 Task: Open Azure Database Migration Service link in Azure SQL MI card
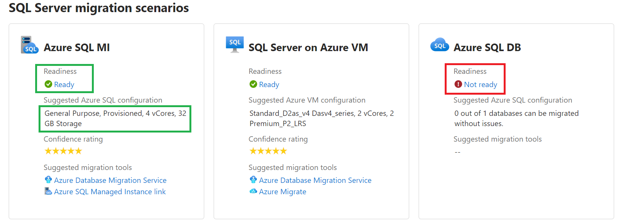110,180
